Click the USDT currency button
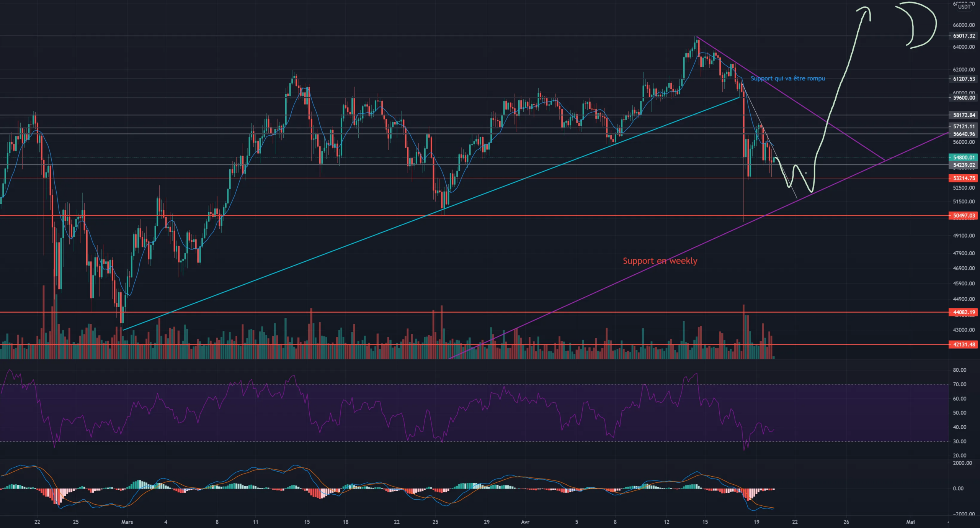Viewport: 980px width, 528px height. (x=964, y=7)
